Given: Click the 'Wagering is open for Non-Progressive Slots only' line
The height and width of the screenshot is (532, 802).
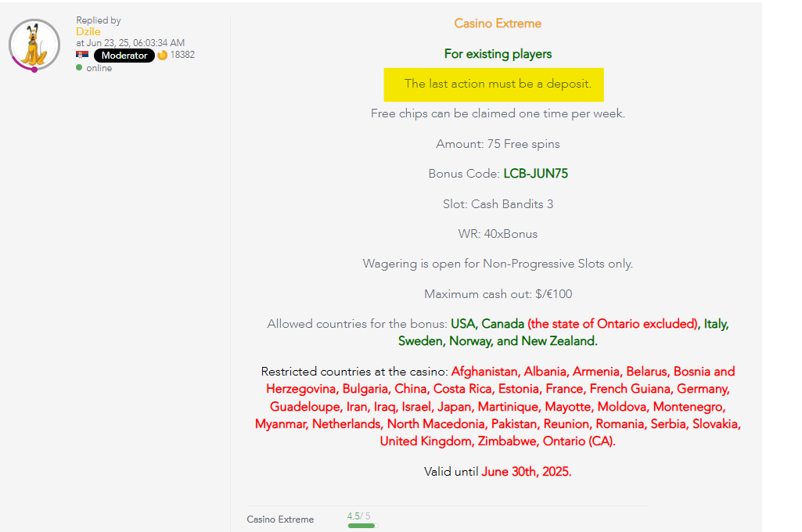Looking at the screenshot, I should coord(498,264).
